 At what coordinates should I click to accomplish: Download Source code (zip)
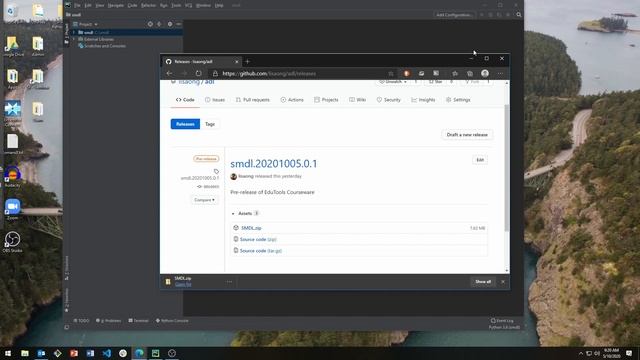(x=258, y=240)
